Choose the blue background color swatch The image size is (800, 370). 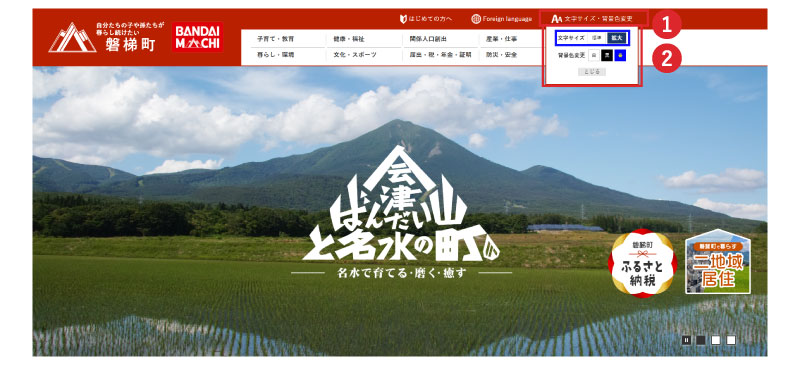point(620,55)
